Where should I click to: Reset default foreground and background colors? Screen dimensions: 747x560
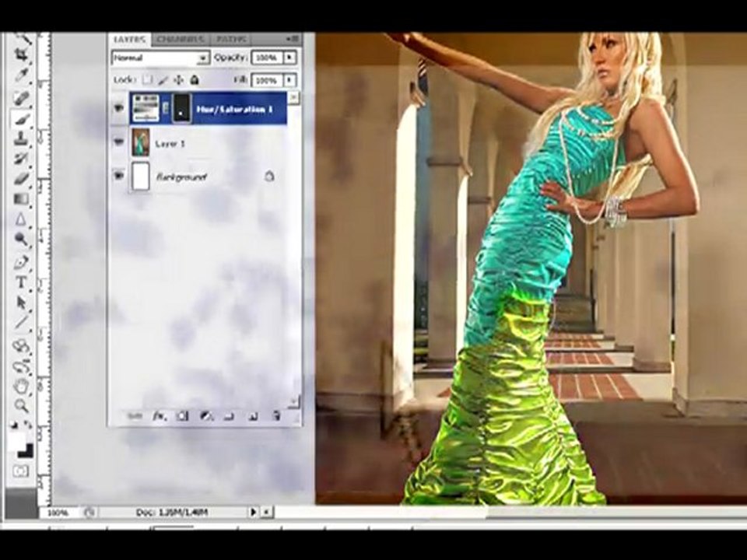coord(14,423)
